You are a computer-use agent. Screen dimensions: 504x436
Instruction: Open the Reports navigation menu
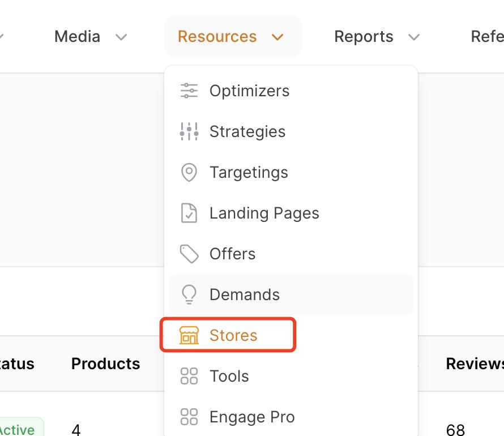pos(364,37)
